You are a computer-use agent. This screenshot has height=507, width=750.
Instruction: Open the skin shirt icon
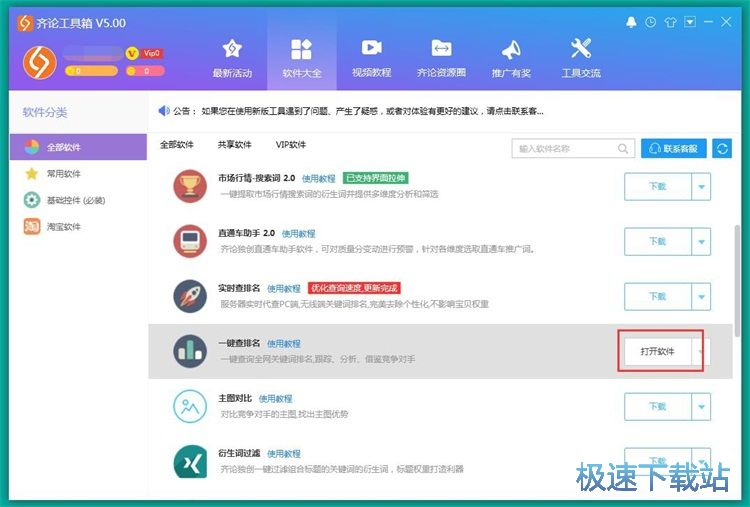(x=670, y=22)
